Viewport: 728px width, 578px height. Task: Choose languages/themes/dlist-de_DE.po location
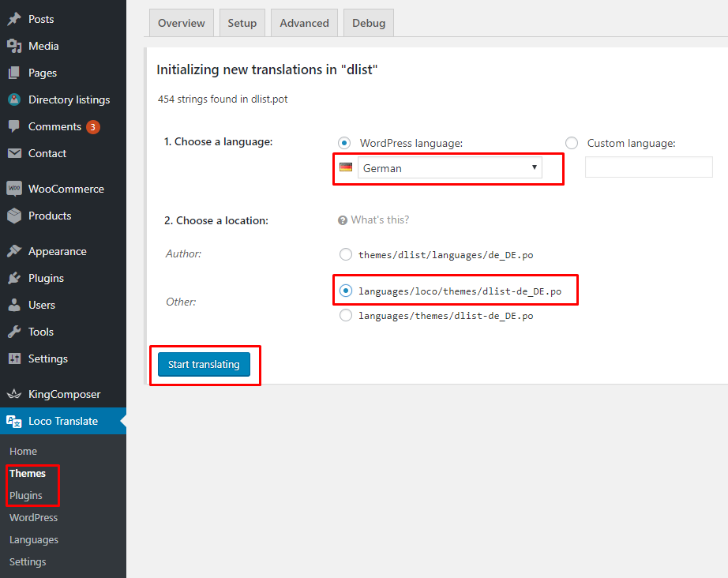coord(345,316)
